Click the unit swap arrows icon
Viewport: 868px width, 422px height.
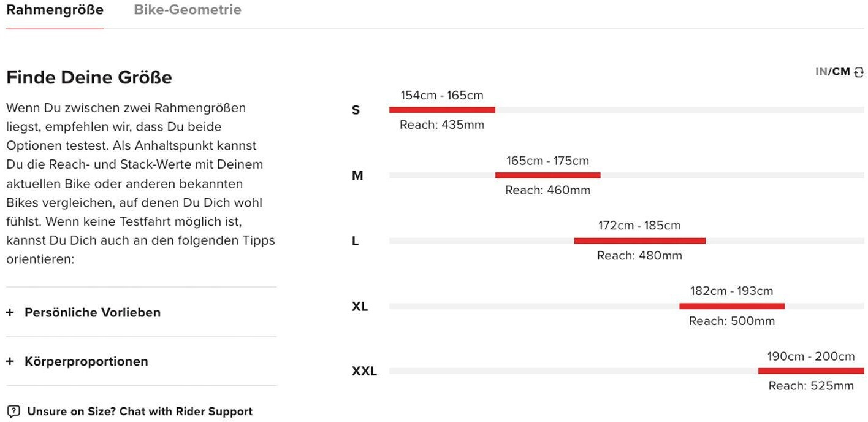tap(859, 72)
